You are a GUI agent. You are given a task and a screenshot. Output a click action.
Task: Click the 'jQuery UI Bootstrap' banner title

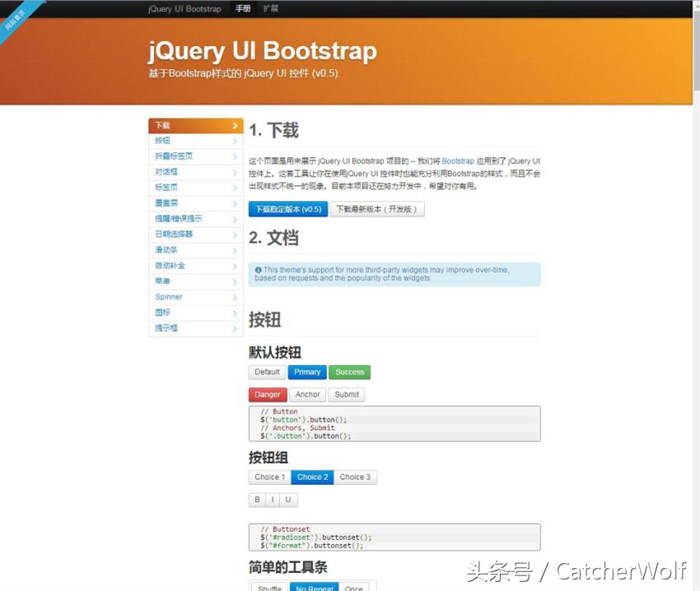[x=263, y=51]
